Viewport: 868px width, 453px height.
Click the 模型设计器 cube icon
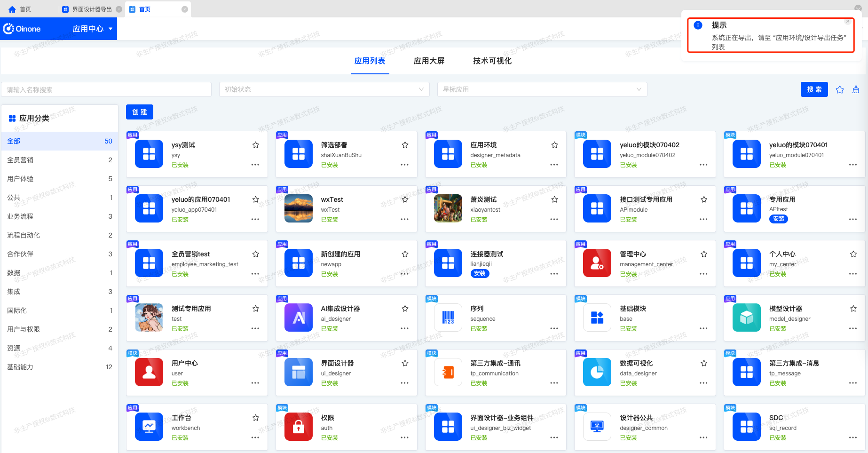[x=747, y=318]
